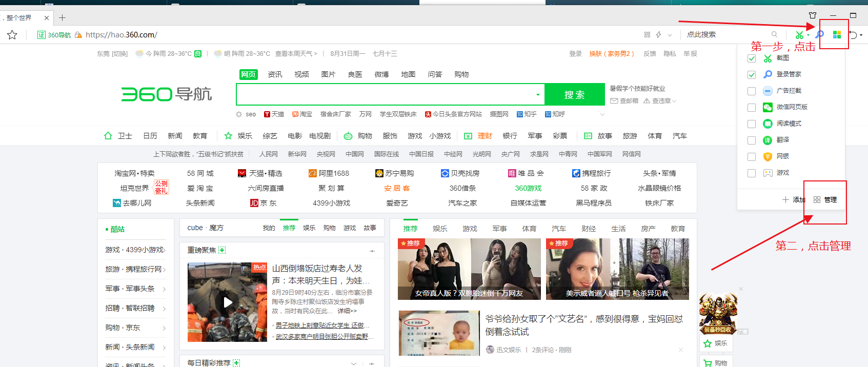Screen dimensions: 868x367
Task: Open the skin shirt icon in title bar
Action: pos(813,15)
